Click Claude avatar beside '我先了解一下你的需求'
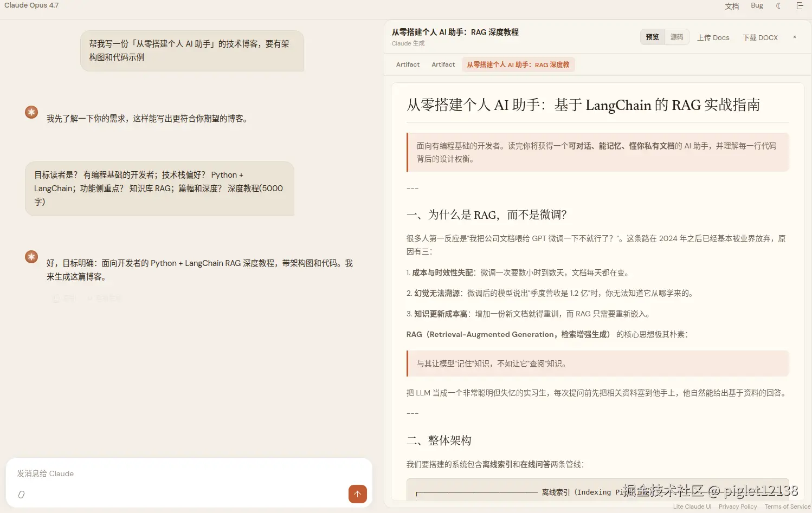 31,112
